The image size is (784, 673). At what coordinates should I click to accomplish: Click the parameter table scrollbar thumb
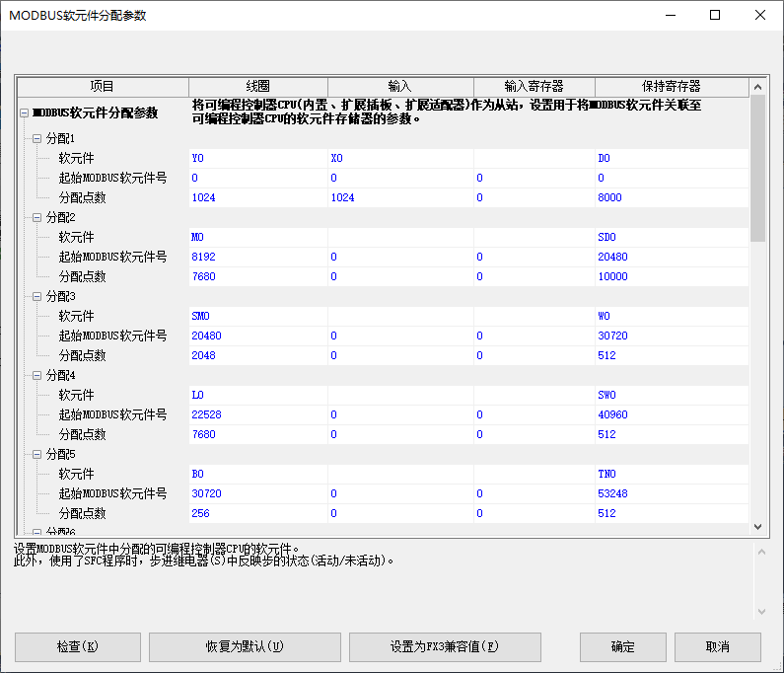click(758, 169)
